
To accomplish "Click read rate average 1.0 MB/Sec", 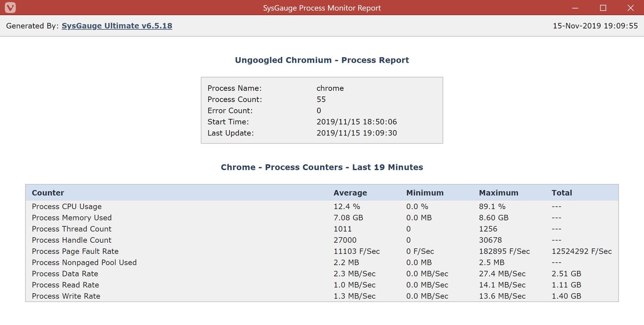I will point(355,285).
